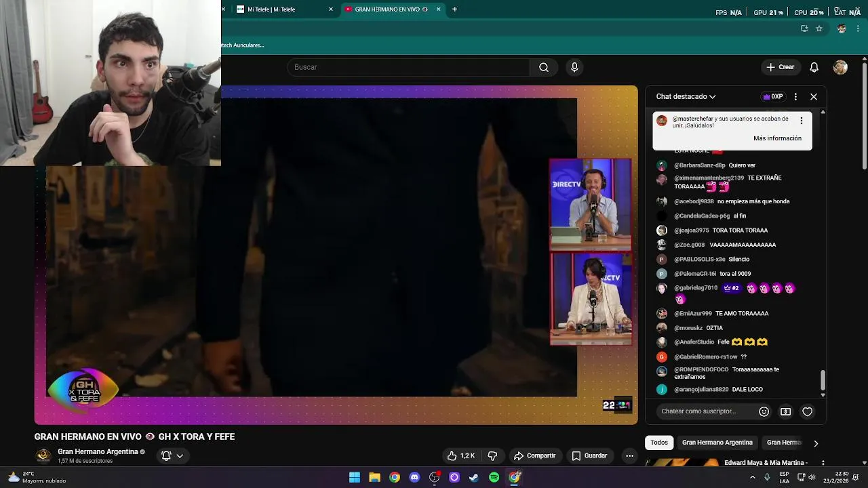This screenshot has height=488, width=868.
Task: Click username @ximenamantenberg2139 in chat
Action: (x=709, y=178)
